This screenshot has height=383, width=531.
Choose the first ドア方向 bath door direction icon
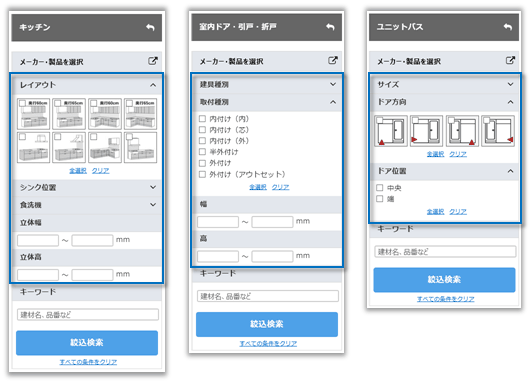pos(391,131)
